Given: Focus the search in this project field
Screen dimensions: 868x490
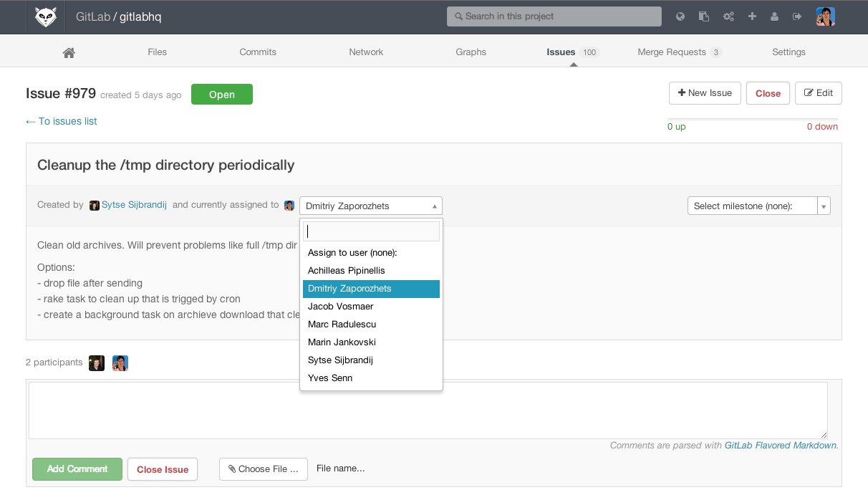Looking at the screenshot, I should [x=554, y=16].
